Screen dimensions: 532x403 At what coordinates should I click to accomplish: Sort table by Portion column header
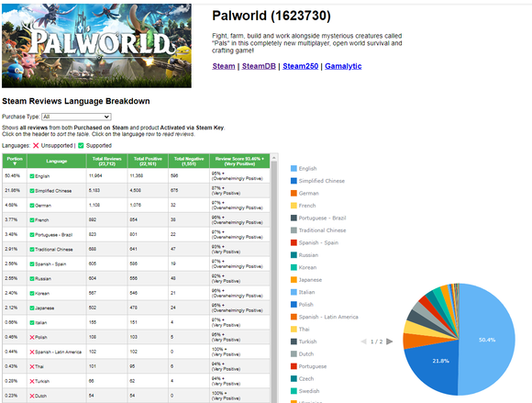coord(15,161)
